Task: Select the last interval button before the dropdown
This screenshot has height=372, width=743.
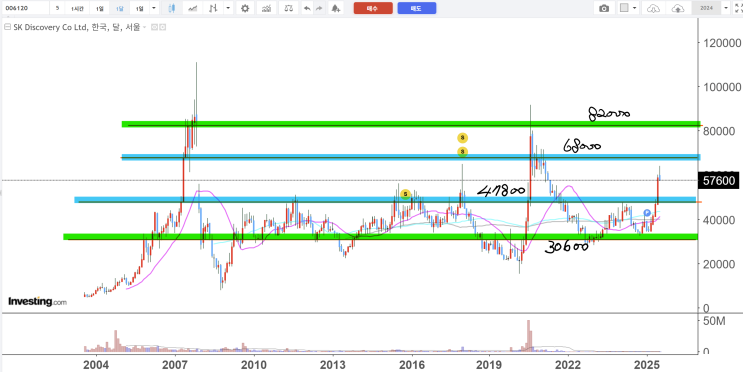Action: pos(139,8)
